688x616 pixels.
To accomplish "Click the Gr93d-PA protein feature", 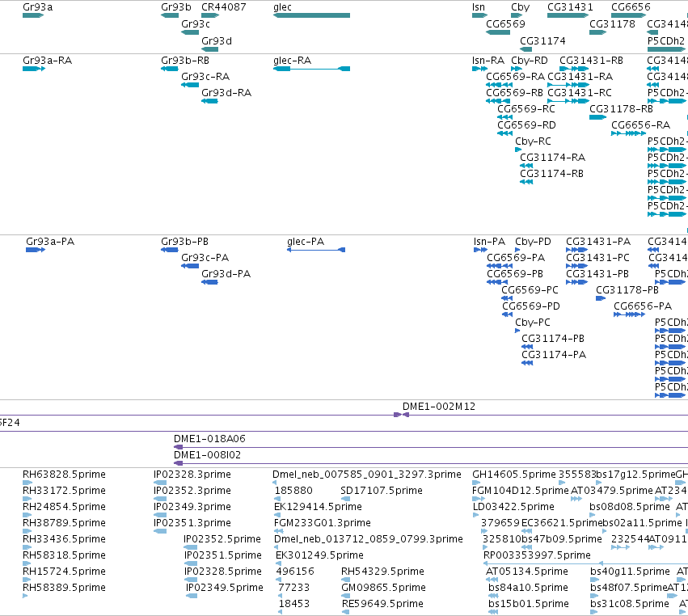I will pos(226,274).
